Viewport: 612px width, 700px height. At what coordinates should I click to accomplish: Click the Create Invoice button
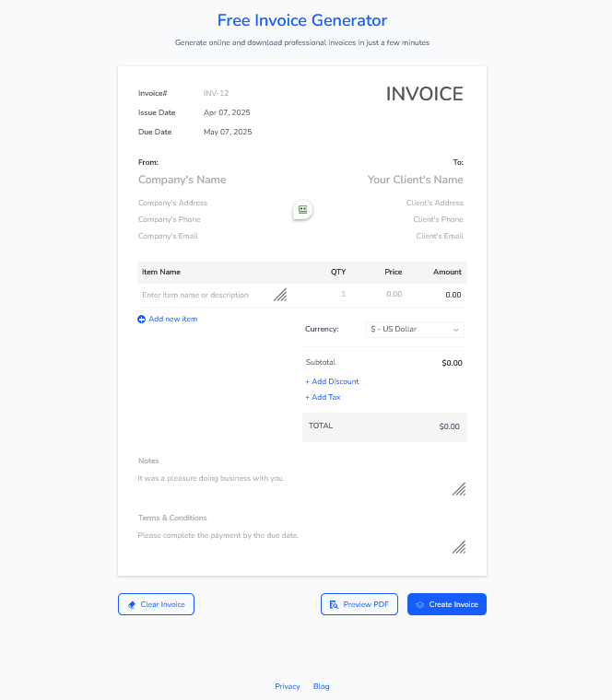447,604
